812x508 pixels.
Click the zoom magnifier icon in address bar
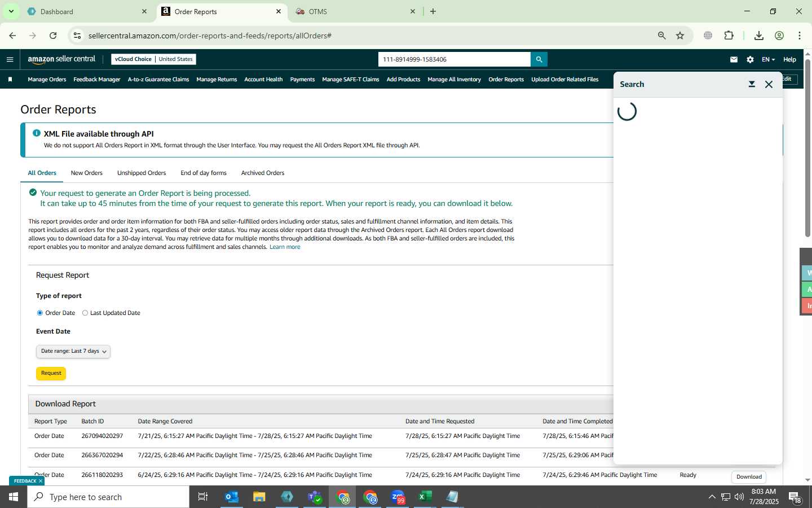click(x=662, y=36)
